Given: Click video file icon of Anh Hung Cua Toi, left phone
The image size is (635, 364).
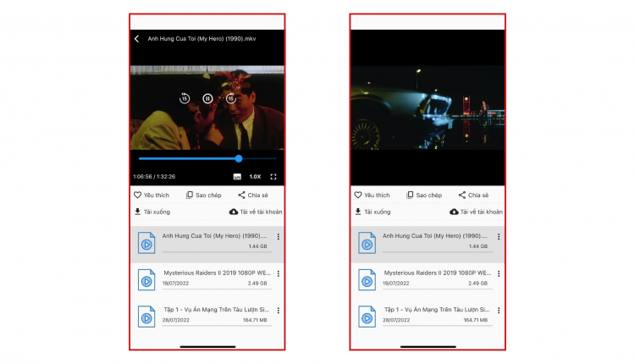Looking at the screenshot, I should 146,243.
